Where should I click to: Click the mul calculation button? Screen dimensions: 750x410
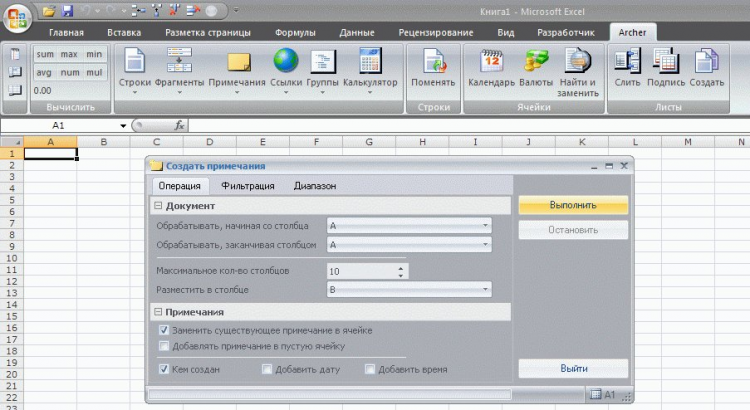pyautogui.click(x=94, y=72)
